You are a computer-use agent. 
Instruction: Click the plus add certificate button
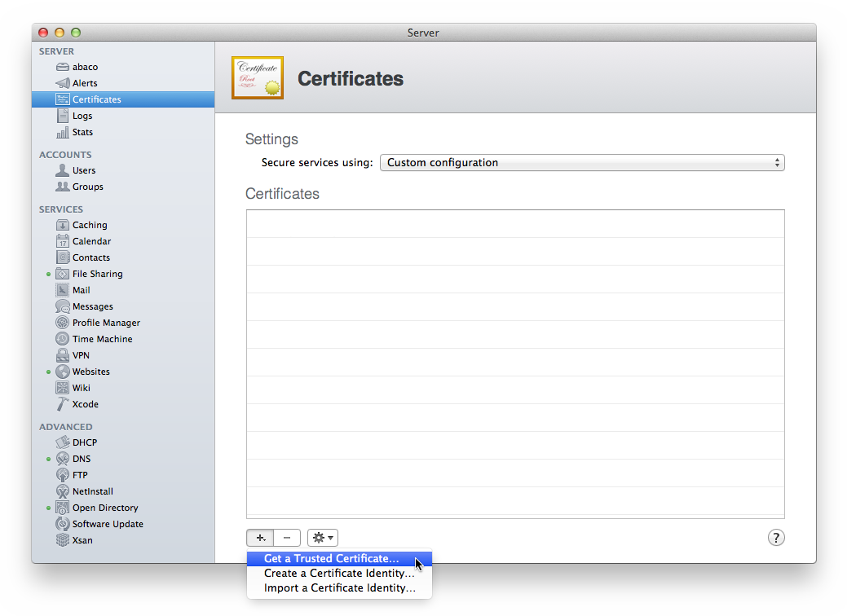tap(260, 538)
